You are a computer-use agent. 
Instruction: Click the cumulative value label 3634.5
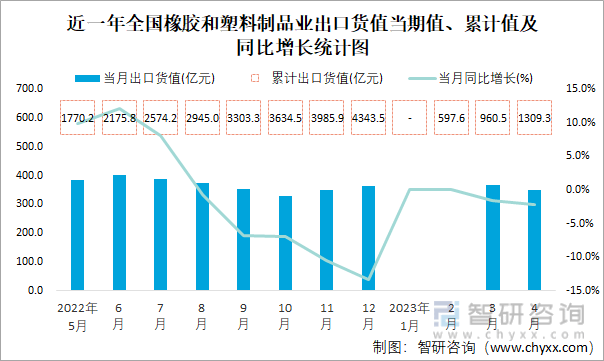click(285, 118)
